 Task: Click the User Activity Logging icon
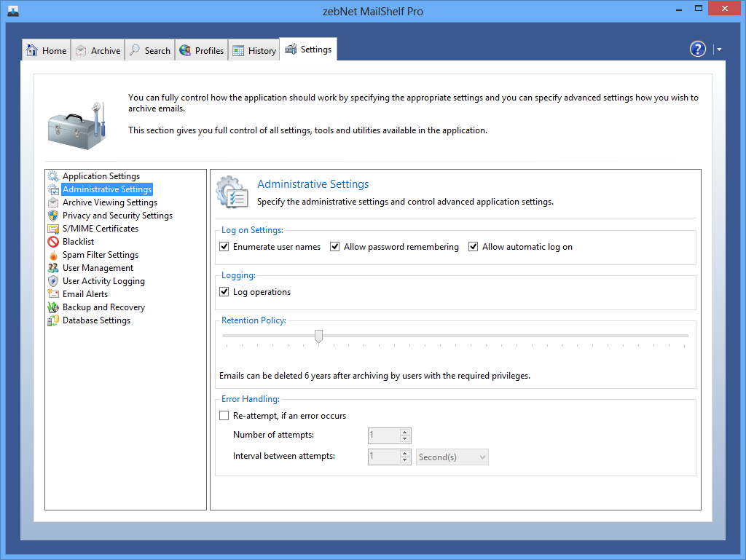pyautogui.click(x=53, y=281)
